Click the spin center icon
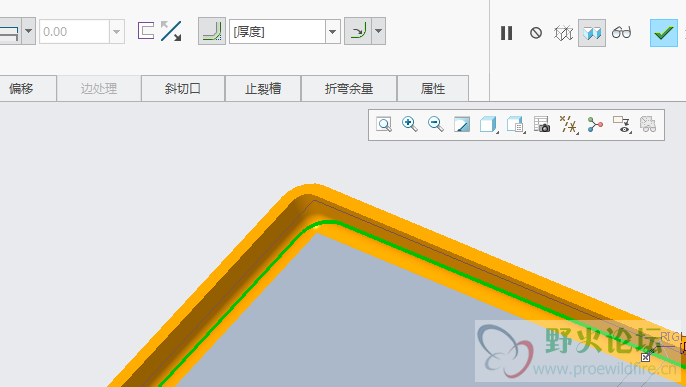The width and height of the screenshot is (686, 387). 595,125
